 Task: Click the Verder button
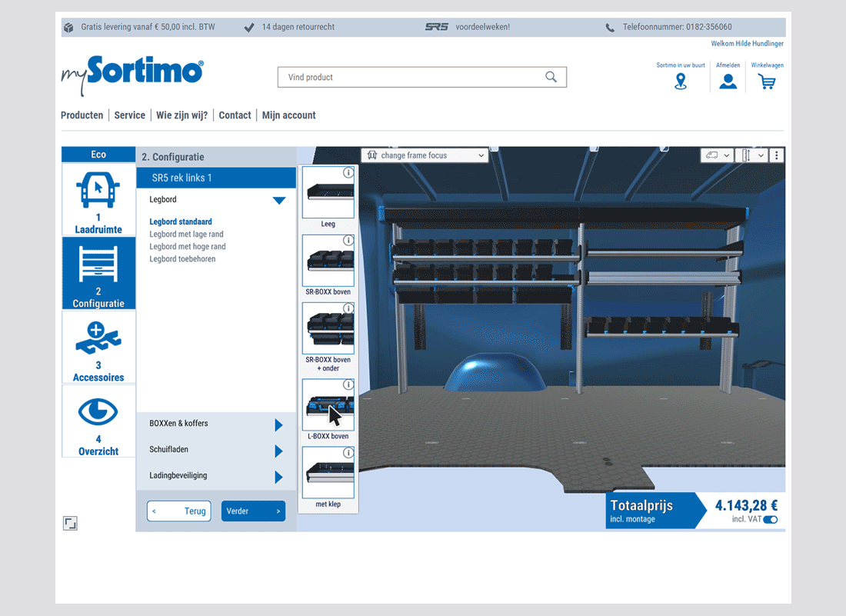[253, 511]
